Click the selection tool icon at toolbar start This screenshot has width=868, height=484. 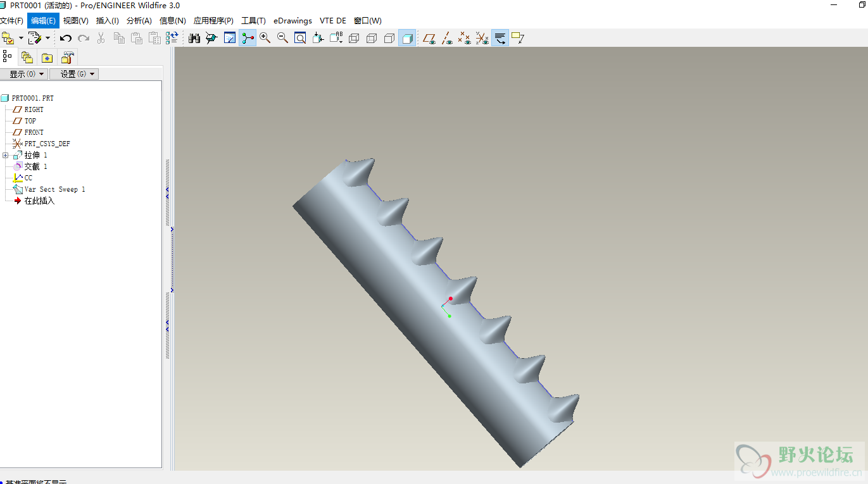click(8, 39)
